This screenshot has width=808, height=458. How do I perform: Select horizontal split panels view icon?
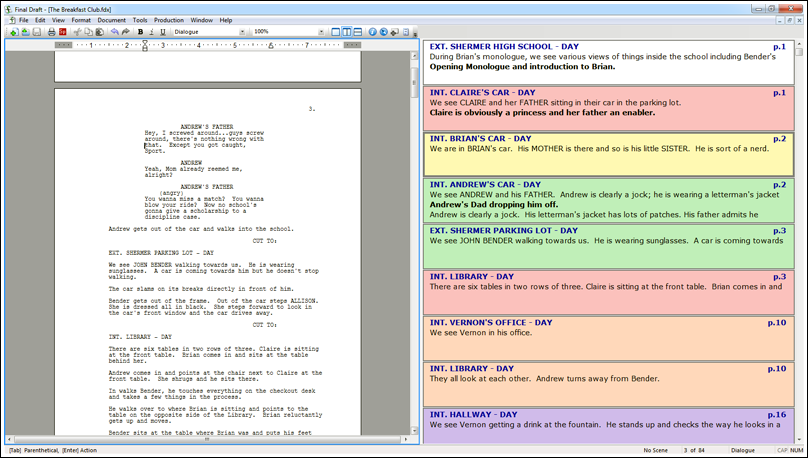tap(358, 32)
